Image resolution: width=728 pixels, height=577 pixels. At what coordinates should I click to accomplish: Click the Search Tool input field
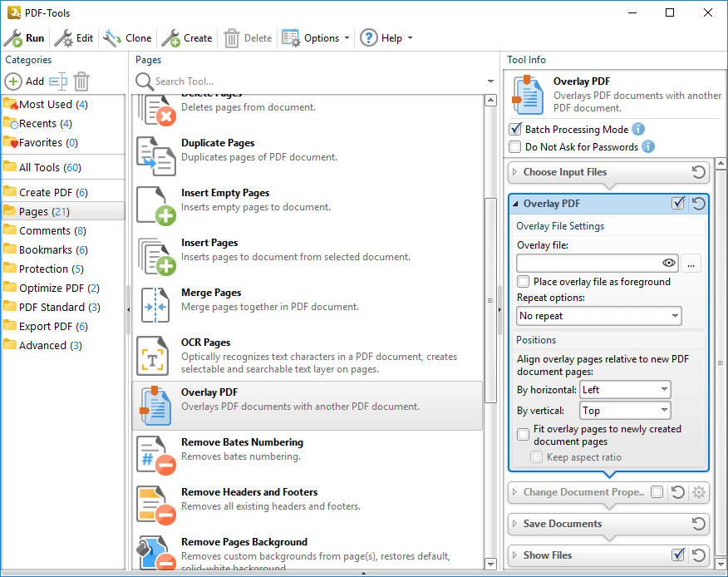320,81
